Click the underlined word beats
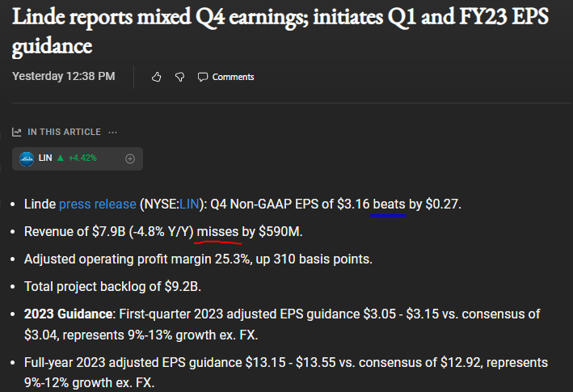 389,204
